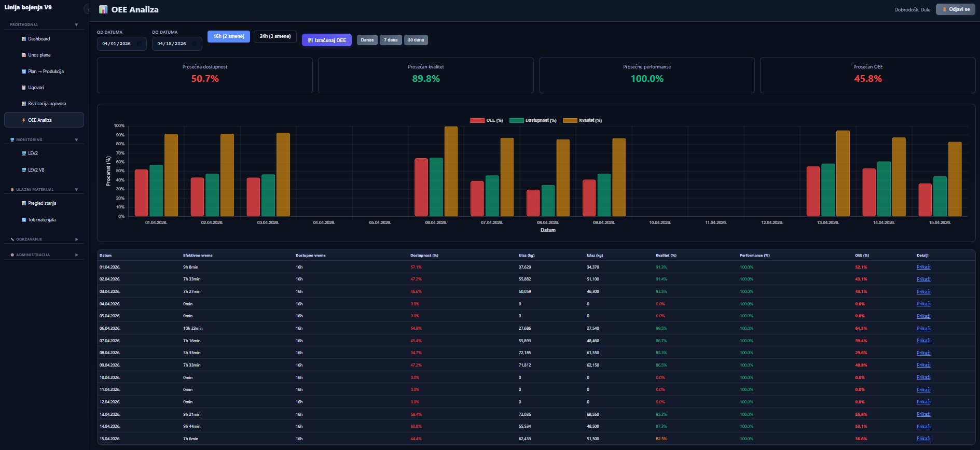Screen dimensions: 980x450
Task: Log out with the Odjavi se button
Action: (x=956, y=9)
